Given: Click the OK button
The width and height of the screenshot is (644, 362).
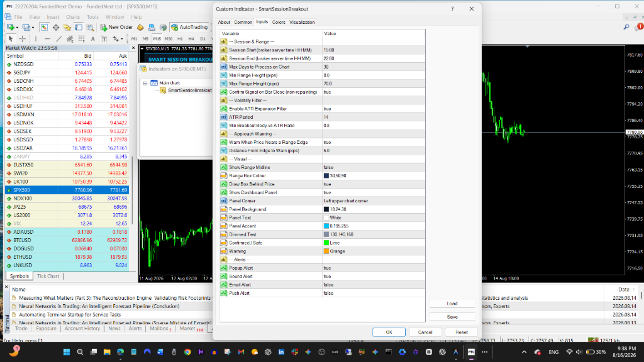Looking at the screenshot, I should click(389, 332).
